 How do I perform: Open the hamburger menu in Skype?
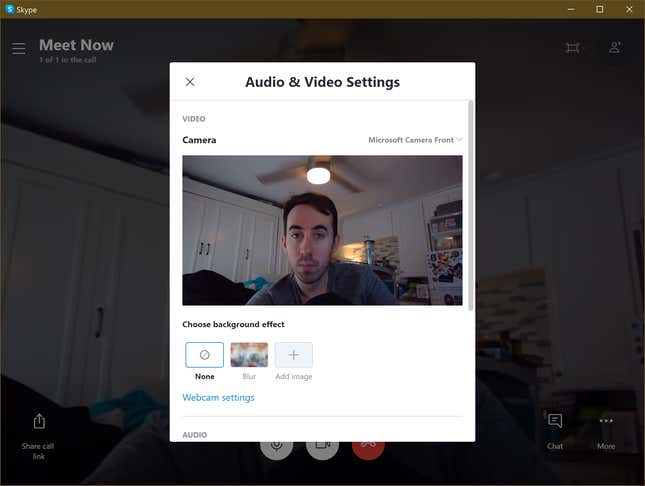(x=19, y=49)
